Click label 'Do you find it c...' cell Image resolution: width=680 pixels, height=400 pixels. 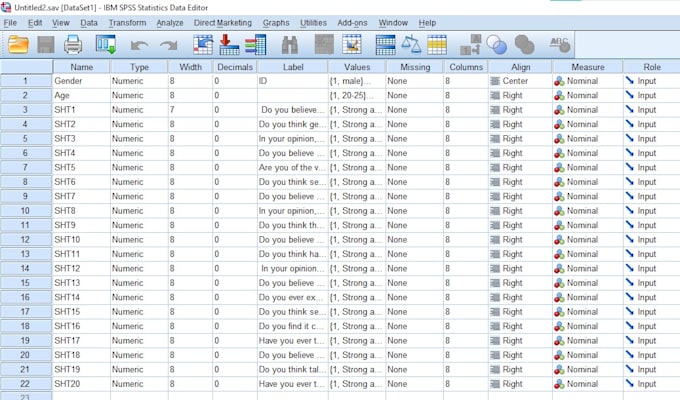click(x=293, y=326)
